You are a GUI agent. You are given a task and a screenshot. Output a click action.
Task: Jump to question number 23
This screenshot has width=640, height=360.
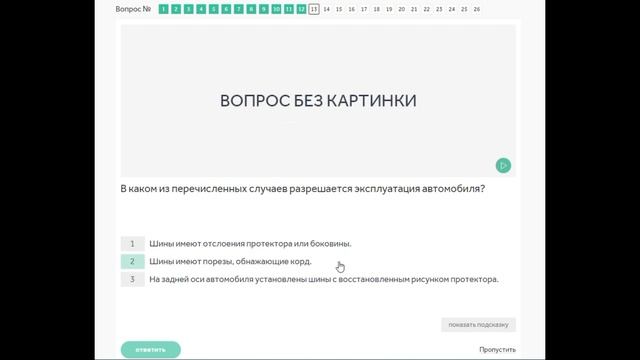(x=439, y=9)
